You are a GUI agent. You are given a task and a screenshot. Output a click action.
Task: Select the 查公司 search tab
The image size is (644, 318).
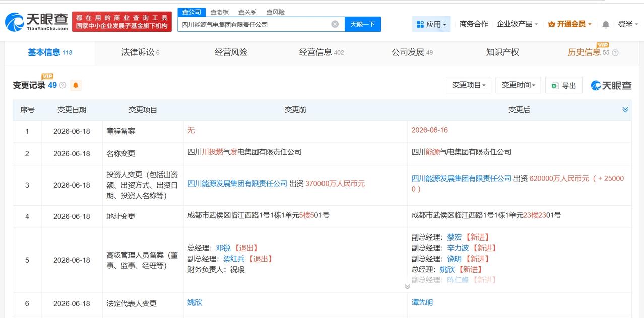[x=191, y=12]
